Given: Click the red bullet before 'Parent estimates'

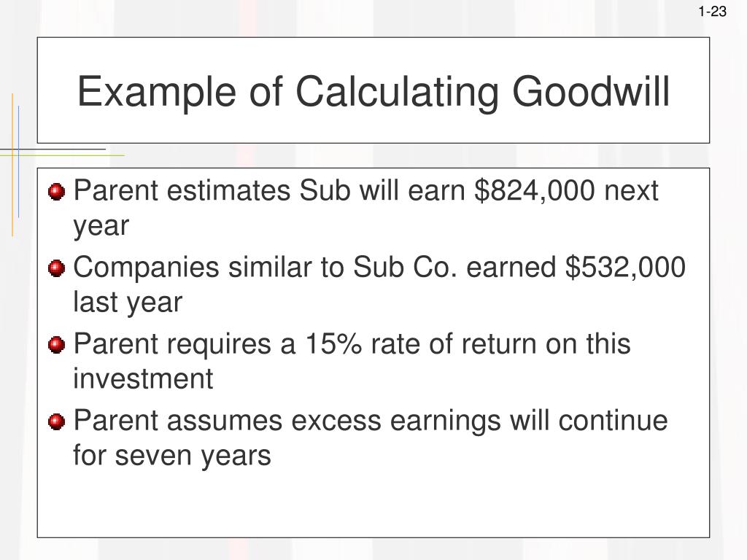Looking at the screenshot, I should point(57,192).
